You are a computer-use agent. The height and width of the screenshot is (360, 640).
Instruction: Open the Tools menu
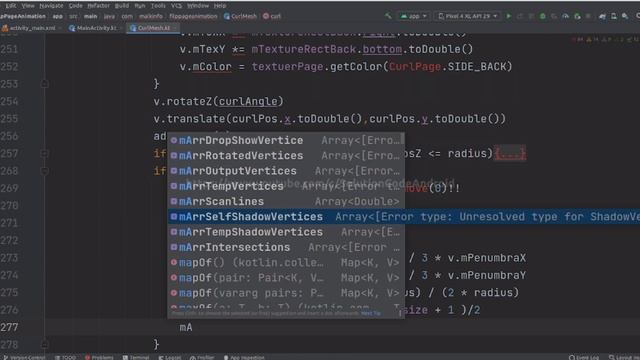158,6
